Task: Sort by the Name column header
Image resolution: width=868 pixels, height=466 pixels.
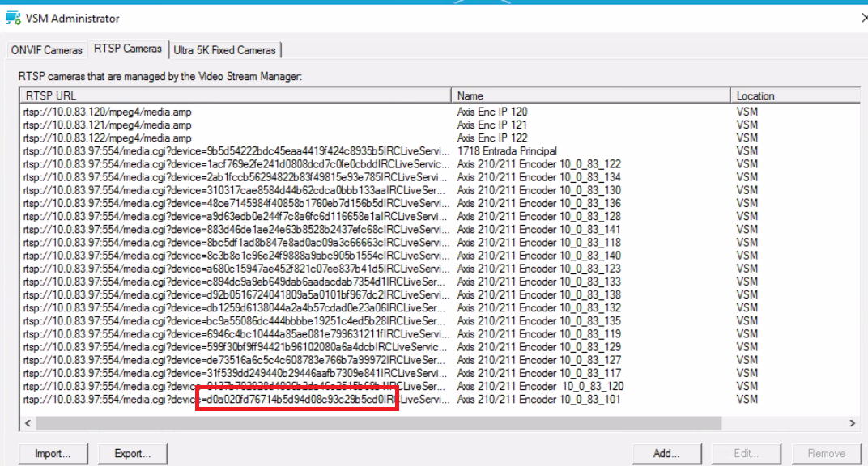Action: 590,95
